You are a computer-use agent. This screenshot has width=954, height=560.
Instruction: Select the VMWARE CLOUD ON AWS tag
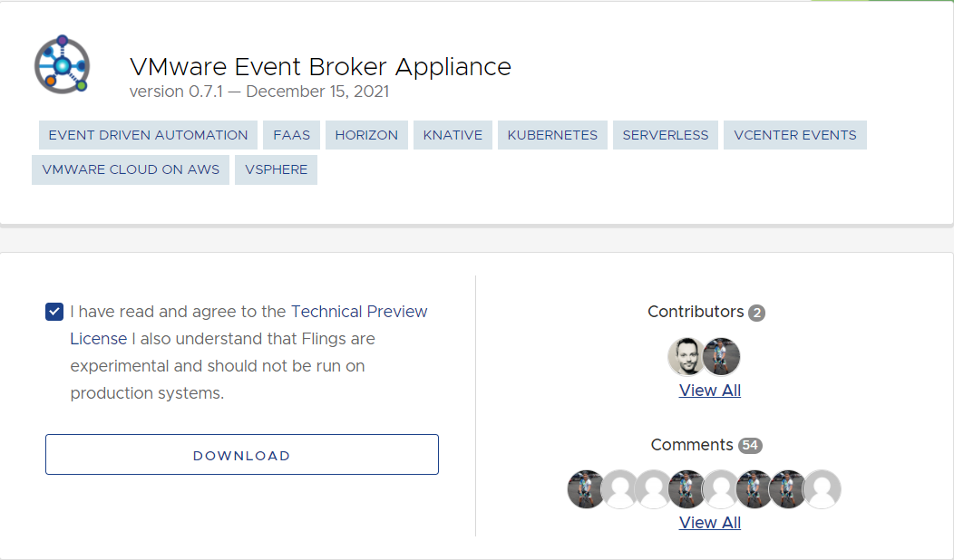131,169
